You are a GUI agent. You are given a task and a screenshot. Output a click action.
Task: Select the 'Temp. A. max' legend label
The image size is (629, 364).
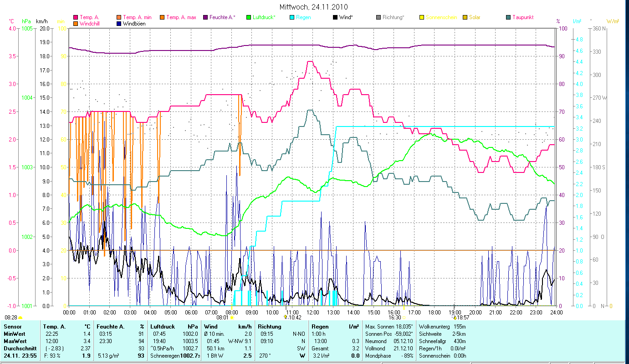181,17
